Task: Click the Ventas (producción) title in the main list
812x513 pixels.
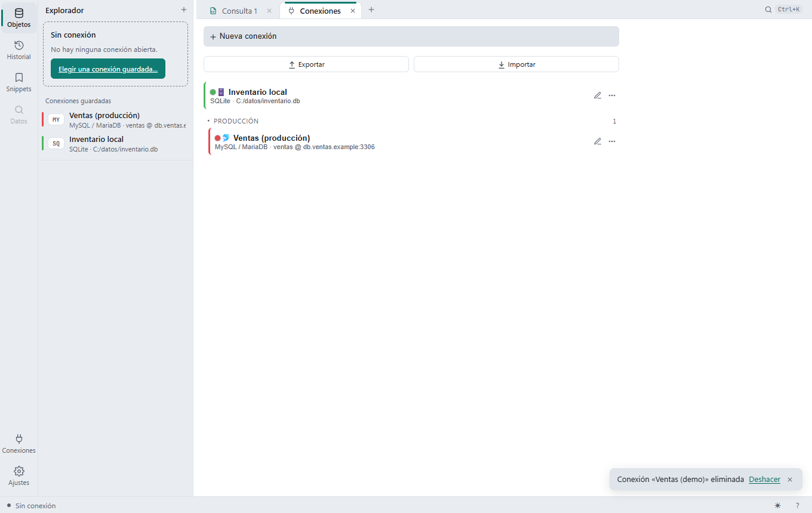Action: click(x=272, y=138)
